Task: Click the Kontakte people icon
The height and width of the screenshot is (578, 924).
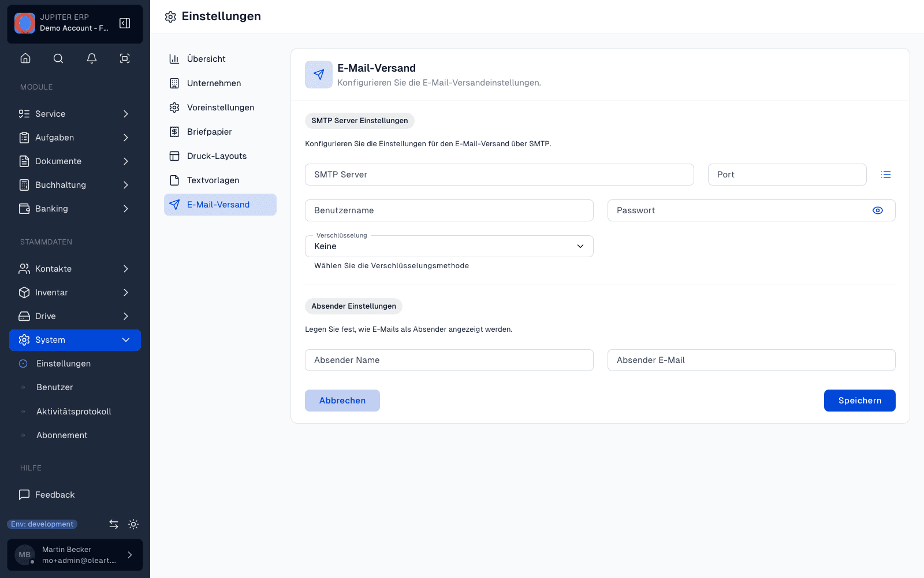Action: 24,269
